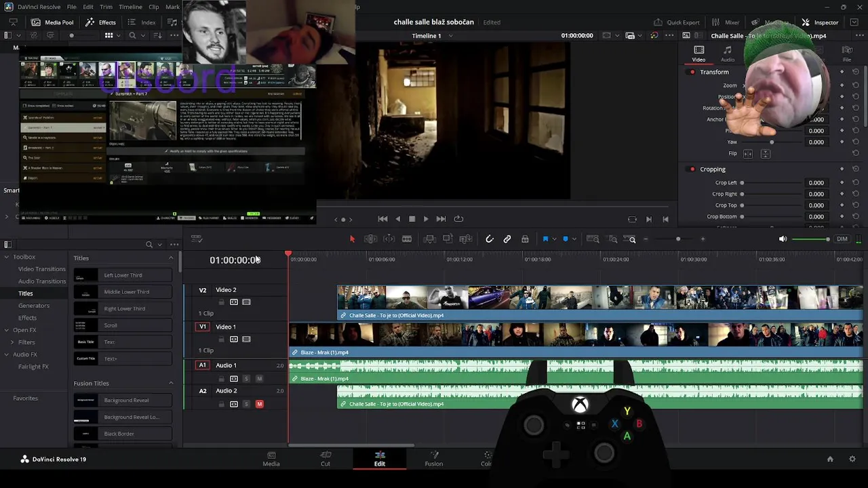The height and width of the screenshot is (488, 868).
Task: Mute the monitor speaker volume icon
Action: (x=783, y=239)
